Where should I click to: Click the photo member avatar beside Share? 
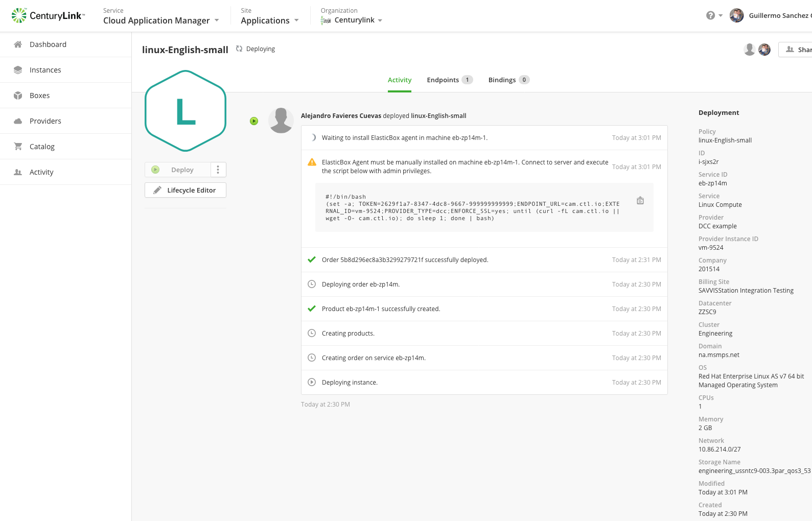[x=764, y=49]
